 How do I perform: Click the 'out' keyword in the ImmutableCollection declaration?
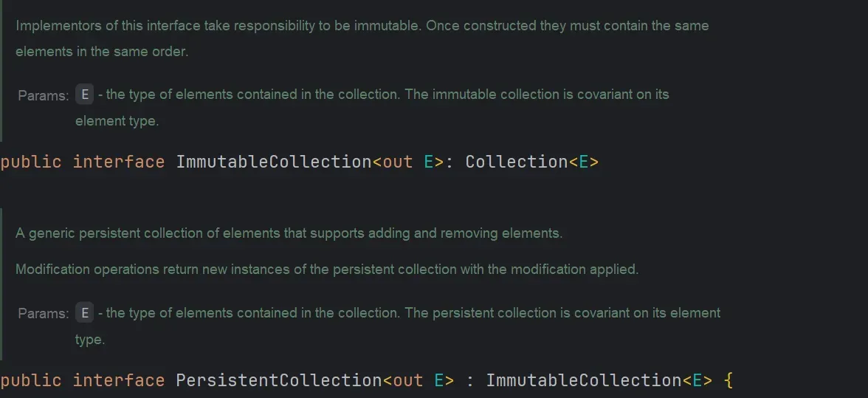click(398, 162)
